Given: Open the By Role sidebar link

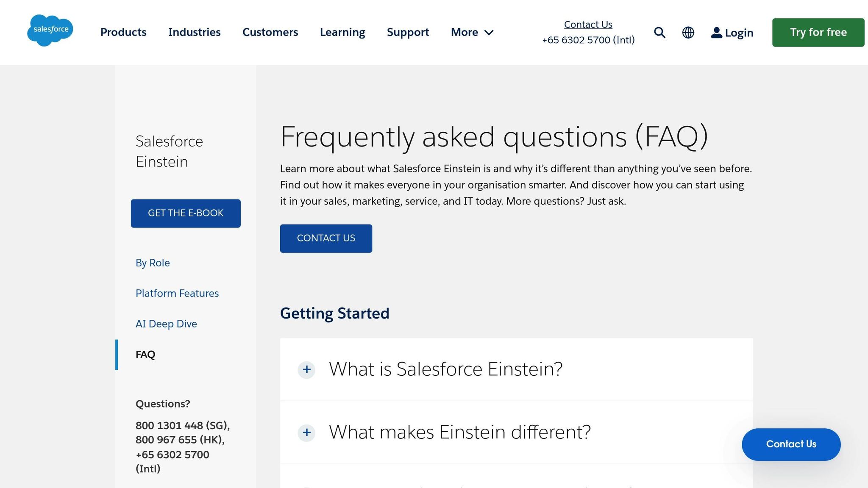Looking at the screenshot, I should tap(153, 263).
